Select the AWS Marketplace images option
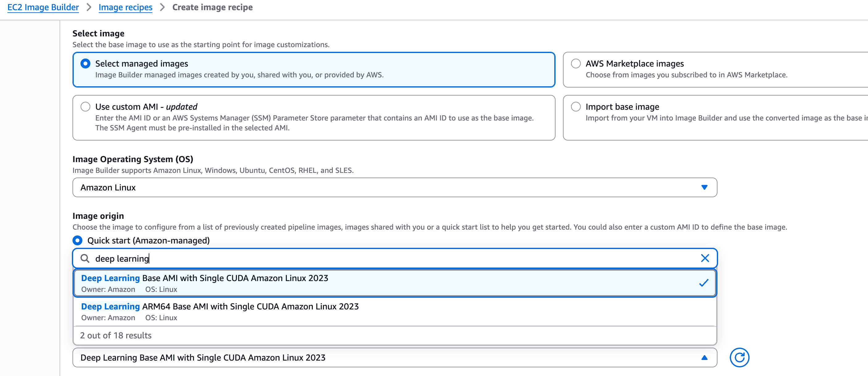868x376 pixels. [576, 63]
